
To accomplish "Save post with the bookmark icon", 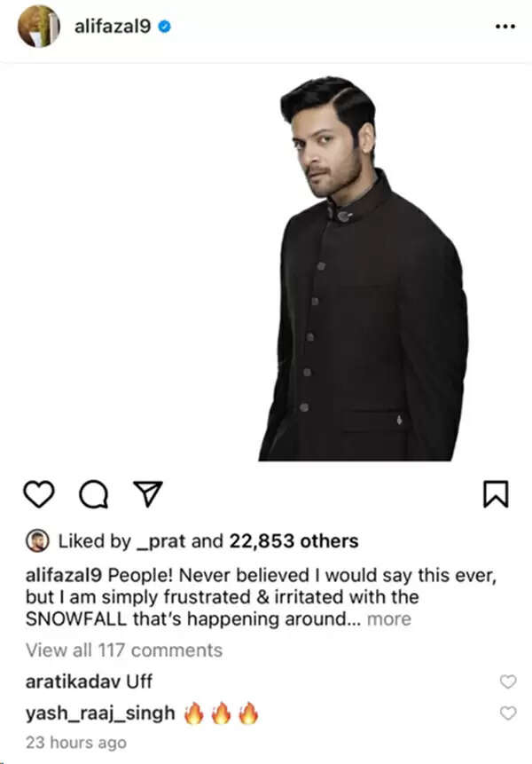I will pos(496,494).
